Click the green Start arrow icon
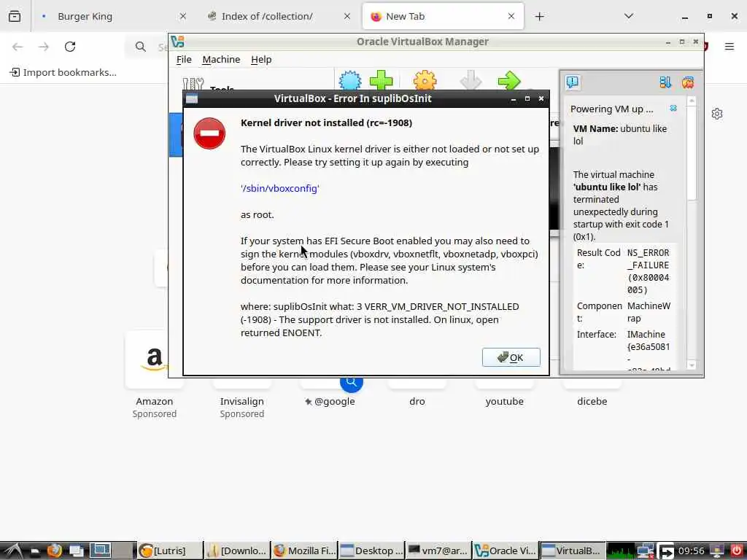The image size is (747, 560). click(x=509, y=81)
